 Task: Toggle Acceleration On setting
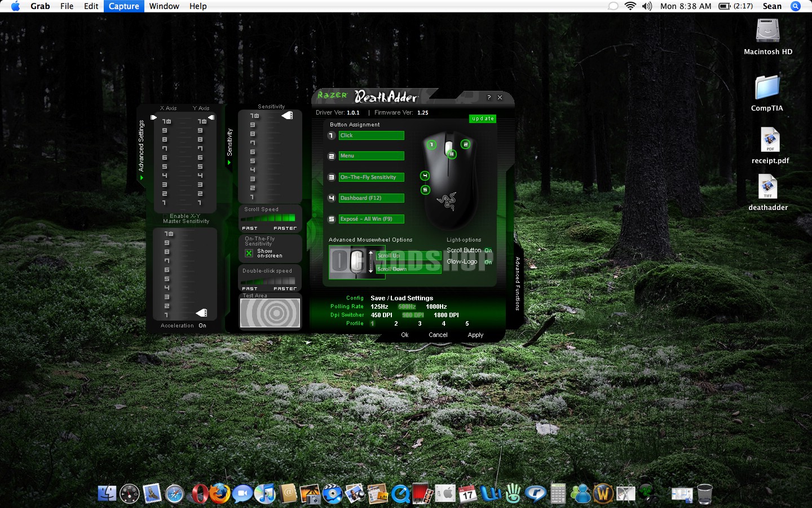pyautogui.click(x=202, y=326)
